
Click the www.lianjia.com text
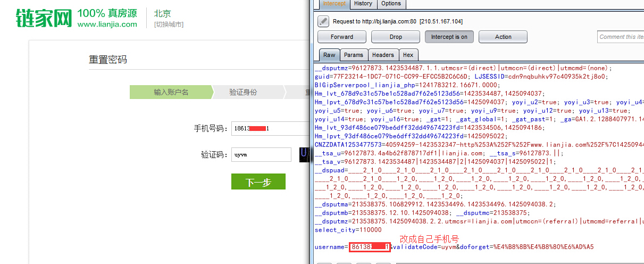(107, 24)
